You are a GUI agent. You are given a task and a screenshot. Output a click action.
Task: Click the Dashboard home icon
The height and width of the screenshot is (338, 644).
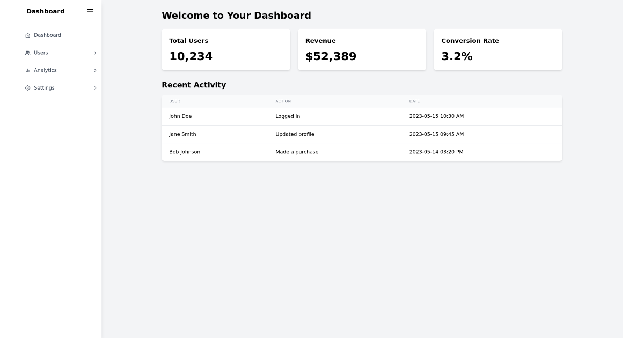(x=27, y=35)
